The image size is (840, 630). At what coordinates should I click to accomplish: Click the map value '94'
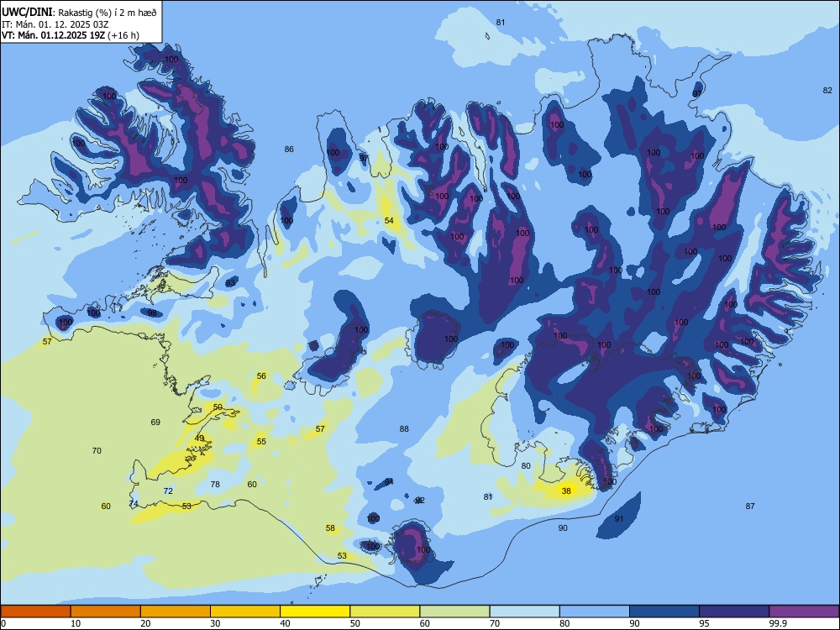pyautogui.click(x=389, y=481)
